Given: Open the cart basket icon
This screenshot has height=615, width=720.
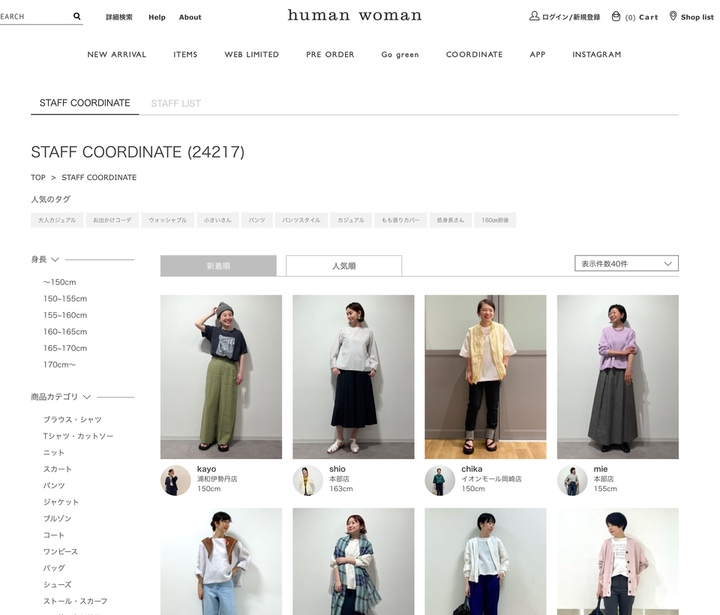Looking at the screenshot, I should pyautogui.click(x=616, y=17).
